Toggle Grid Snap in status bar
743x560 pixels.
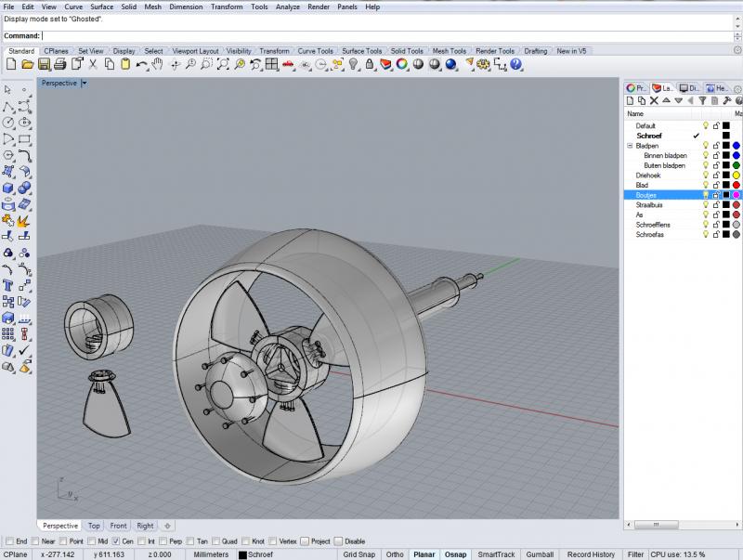[x=358, y=554]
